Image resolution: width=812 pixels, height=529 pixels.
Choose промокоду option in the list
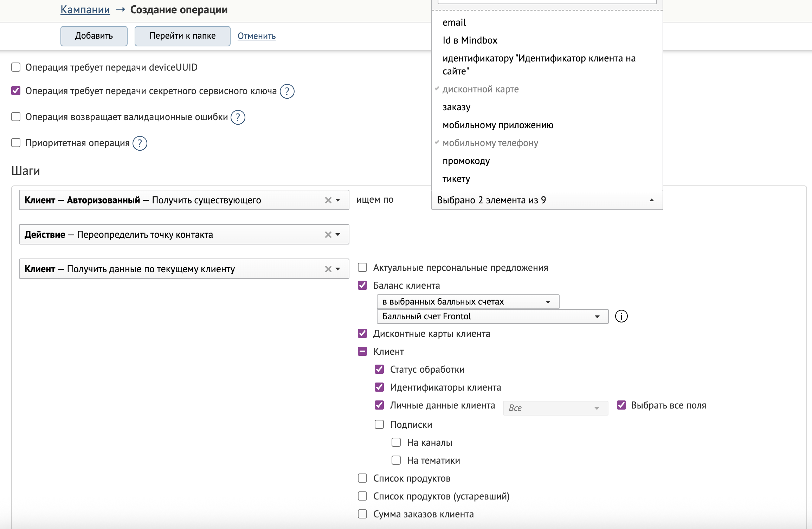466,161
